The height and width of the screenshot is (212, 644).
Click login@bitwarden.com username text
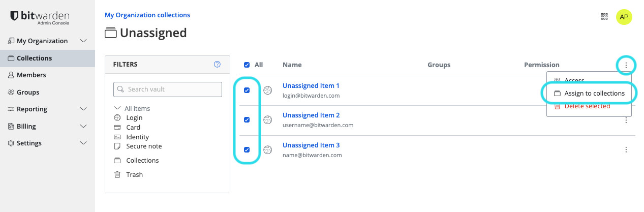[311, 96]
